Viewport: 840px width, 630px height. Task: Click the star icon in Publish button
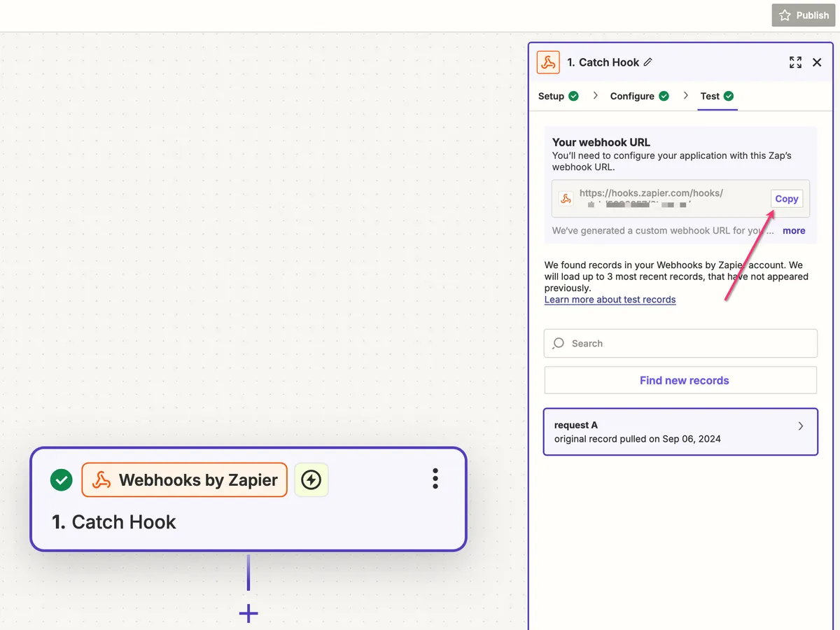pyautogui.click(x=785, y=15)
